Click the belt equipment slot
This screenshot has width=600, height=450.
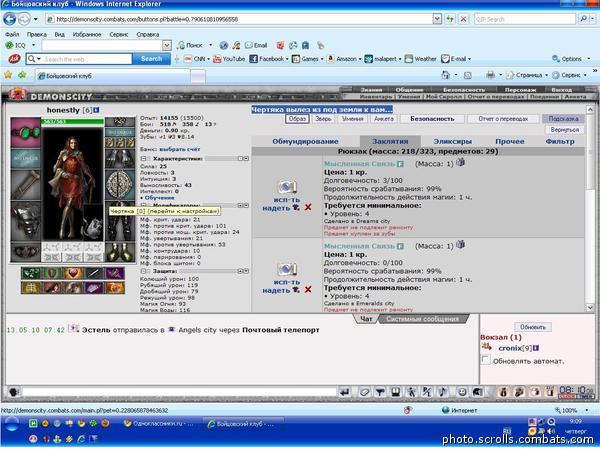26,252
